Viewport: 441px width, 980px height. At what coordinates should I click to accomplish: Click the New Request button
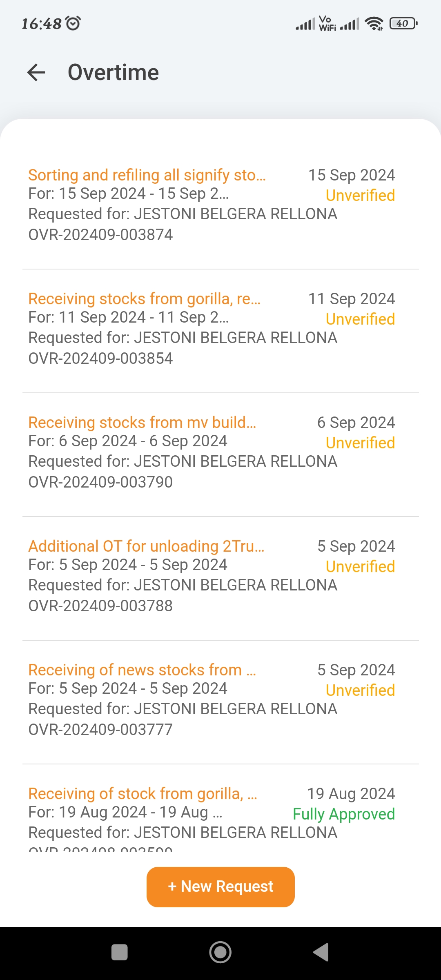tap(220, 887)
